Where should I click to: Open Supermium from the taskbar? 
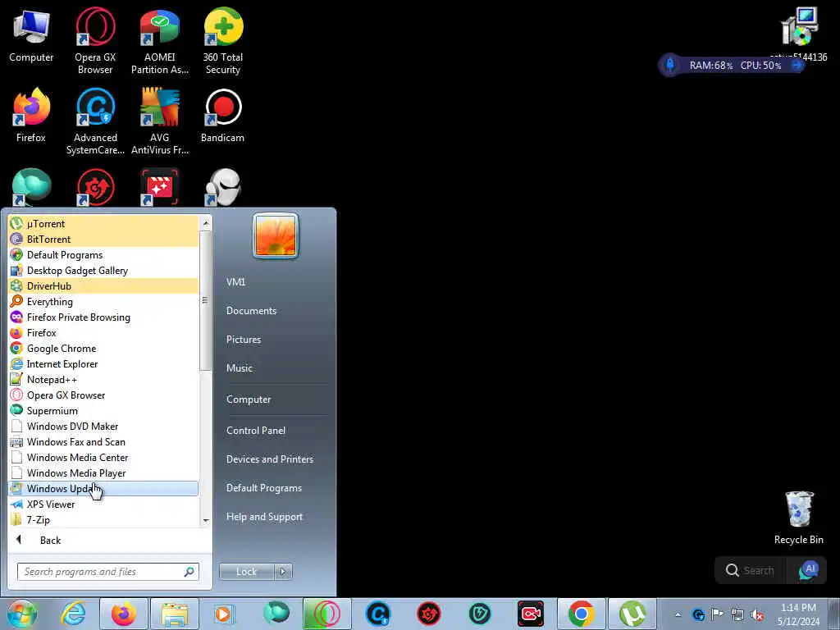click(x=276, y=614)
